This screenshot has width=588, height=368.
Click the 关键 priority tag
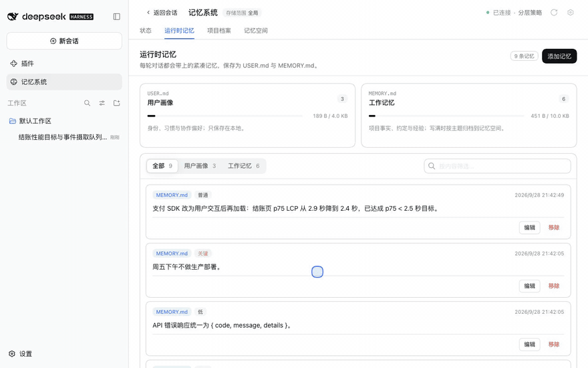pos(203,254)
